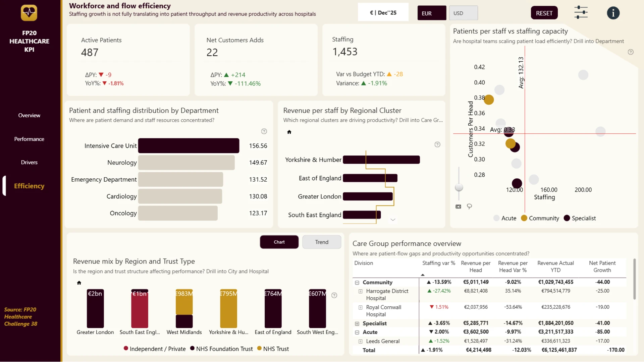Switch currency to USD
Viewport: 644px width, 362px height.
click(x=463, y=13)
